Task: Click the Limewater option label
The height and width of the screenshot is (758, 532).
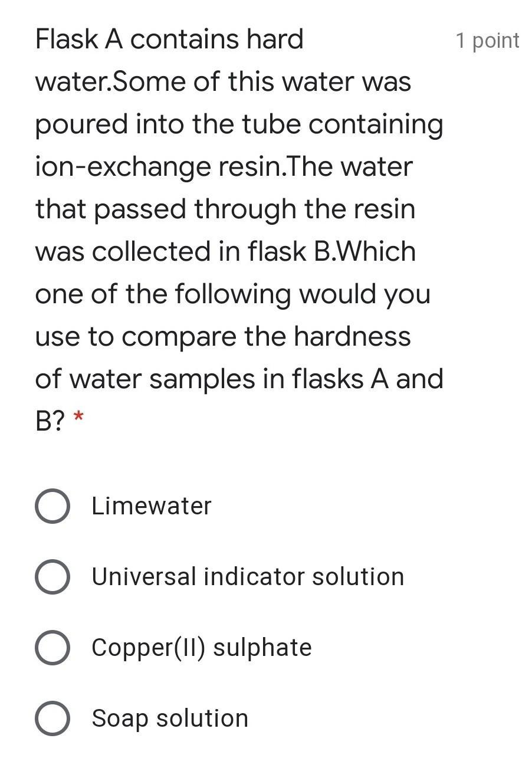Action: 151,506
